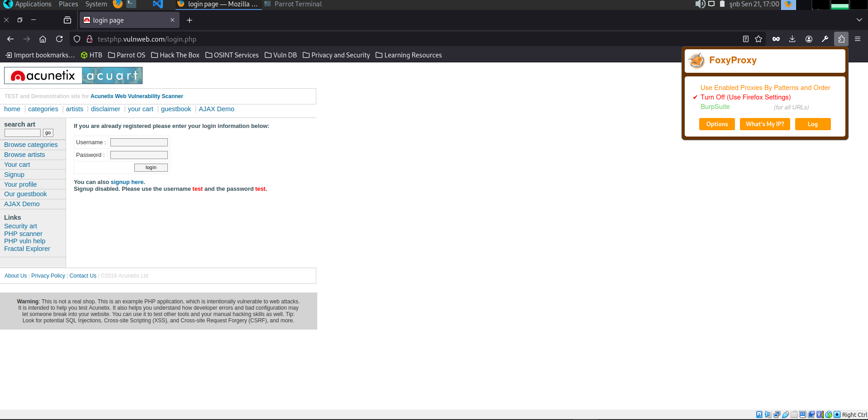Click the Extensions puzzle-piece toolbar icon

click(x=841, y=39)
